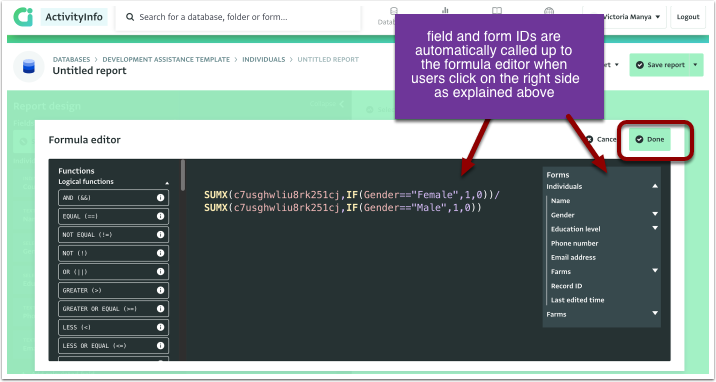This screenshot has width=716, height=382.
Task: Expand the Education level options
Action: [x=655, y=228]
